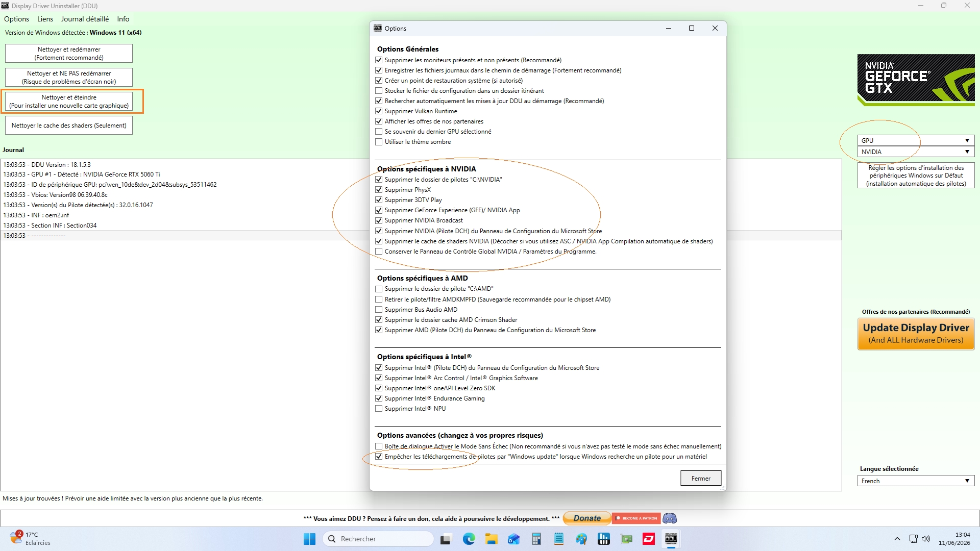Toggle Supprimer les moniteurs présents et non présents
The image size is (980, 551).
pos(379,60)
